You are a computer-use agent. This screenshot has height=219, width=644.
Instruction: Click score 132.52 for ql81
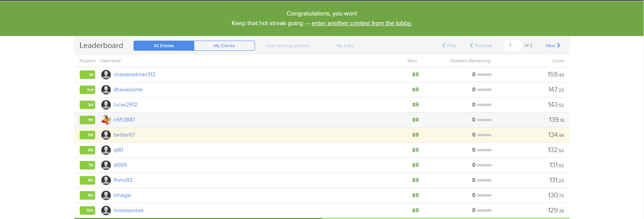click(556, 150)
